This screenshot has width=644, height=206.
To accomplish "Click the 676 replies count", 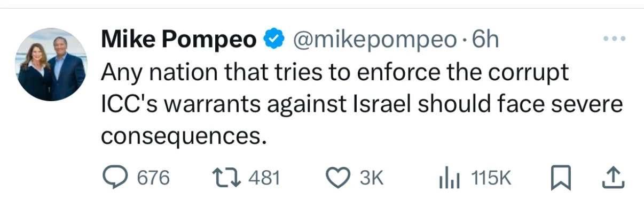I will [153, 178].
